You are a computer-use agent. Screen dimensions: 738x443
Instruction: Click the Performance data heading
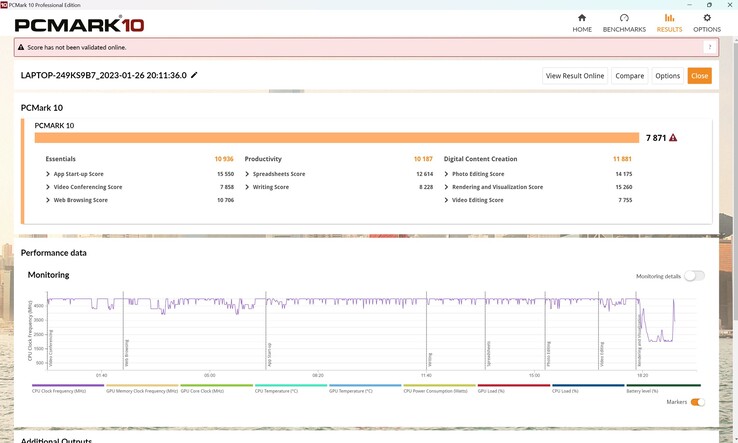pos(54,253)
